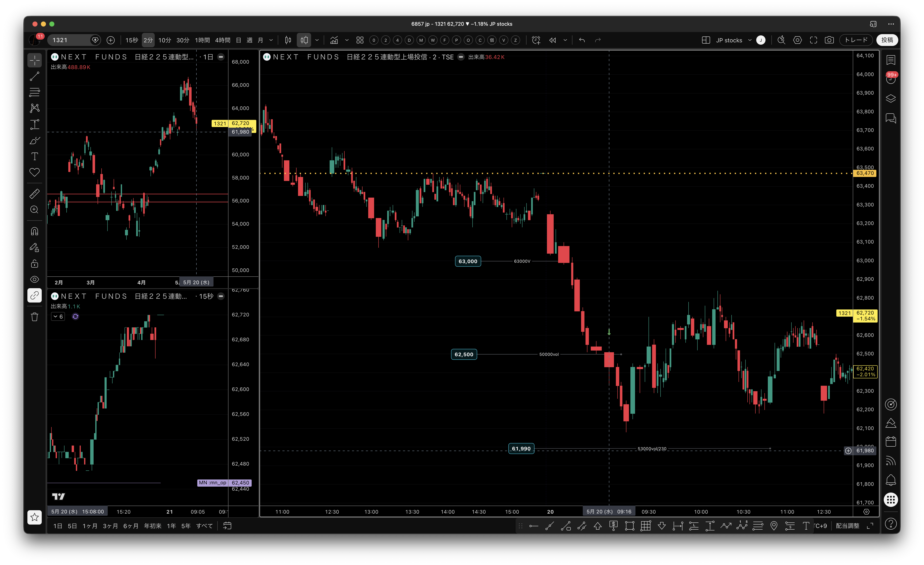
Task: Open the Fibonacci and Gann tools group
Action: click(35, 92)
